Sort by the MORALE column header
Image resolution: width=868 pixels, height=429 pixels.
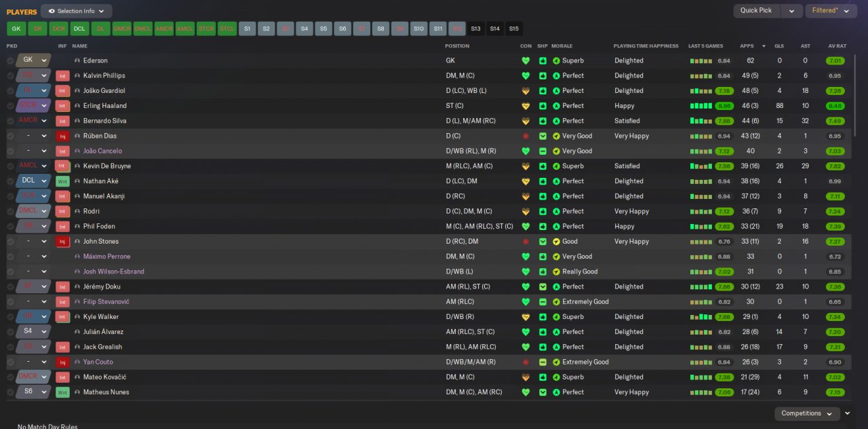[562, 46]
